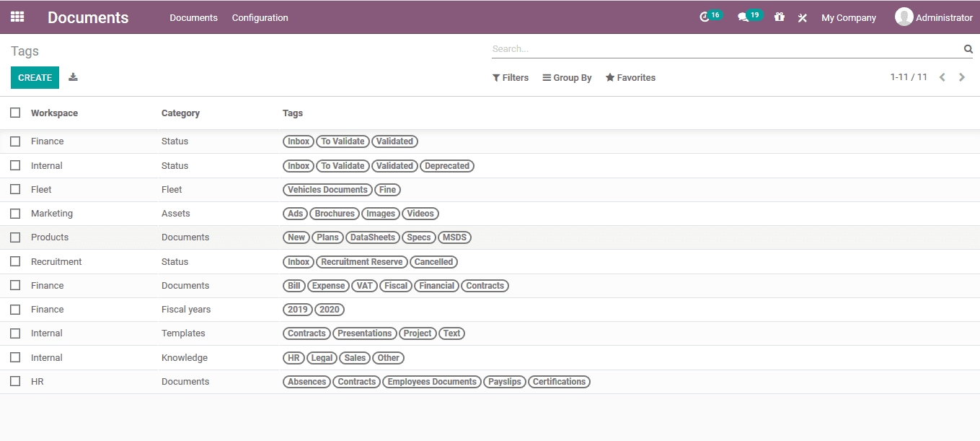
Task: Open the debug tools wrench icon
Action: [802, 18]
